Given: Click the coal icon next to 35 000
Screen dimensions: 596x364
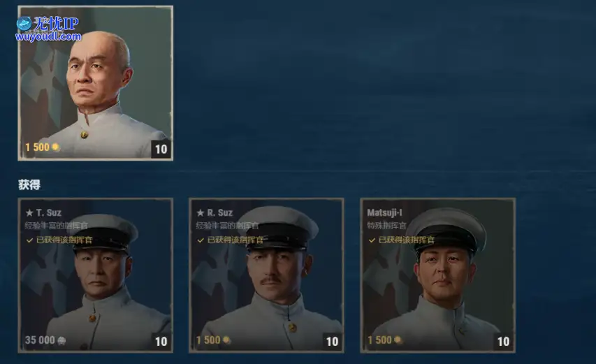Looking at the screenshot, I should 61,340.
